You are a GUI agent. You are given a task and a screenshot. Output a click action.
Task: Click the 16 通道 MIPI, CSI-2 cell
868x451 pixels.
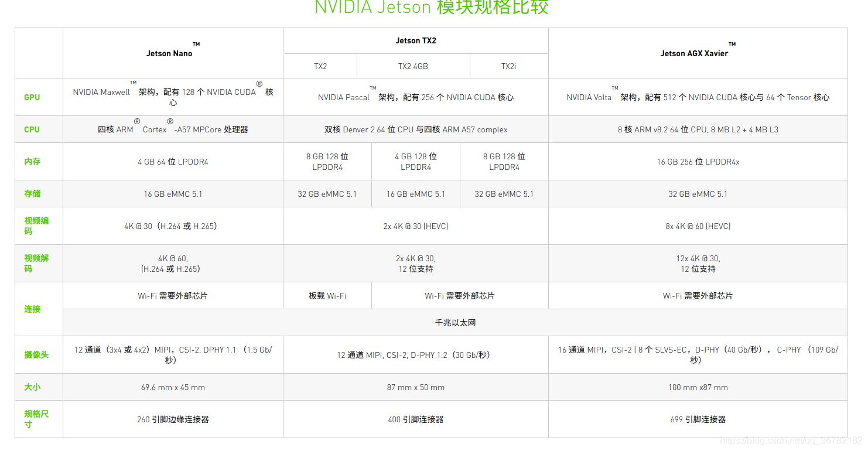coord(698,355)
